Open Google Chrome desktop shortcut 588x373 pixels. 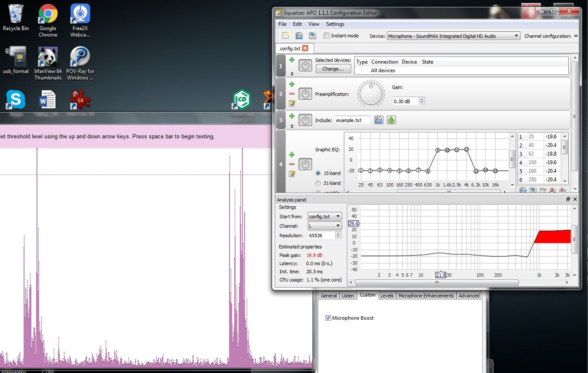(48, 21)
